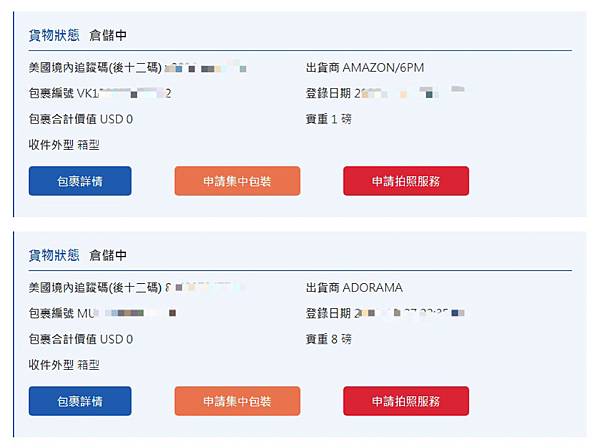This screenshot has height=448, width=600.
Task: Open 包裹詳情 for the ADORAMA package
Action: (80, 401)
